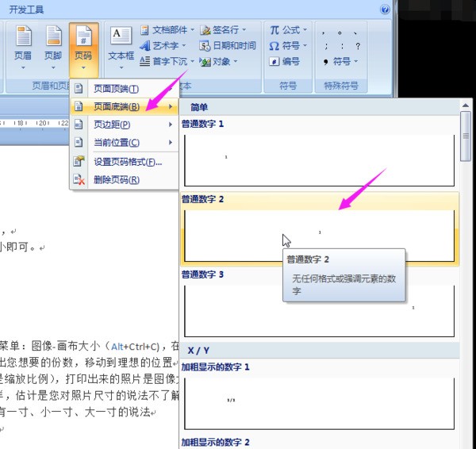The width and height of the screenshot is (476, 449).
Task: Click the 页脚 (Footer) icon
Action: point(53,44)
